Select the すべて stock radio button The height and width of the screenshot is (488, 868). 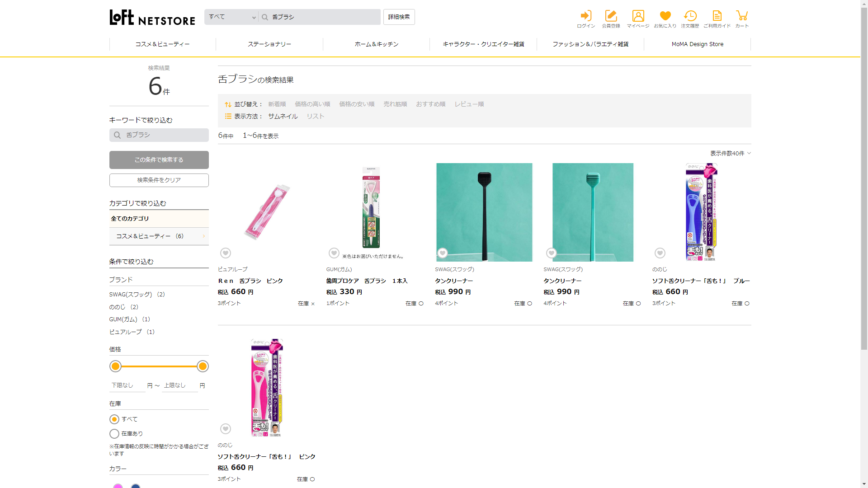114,419
